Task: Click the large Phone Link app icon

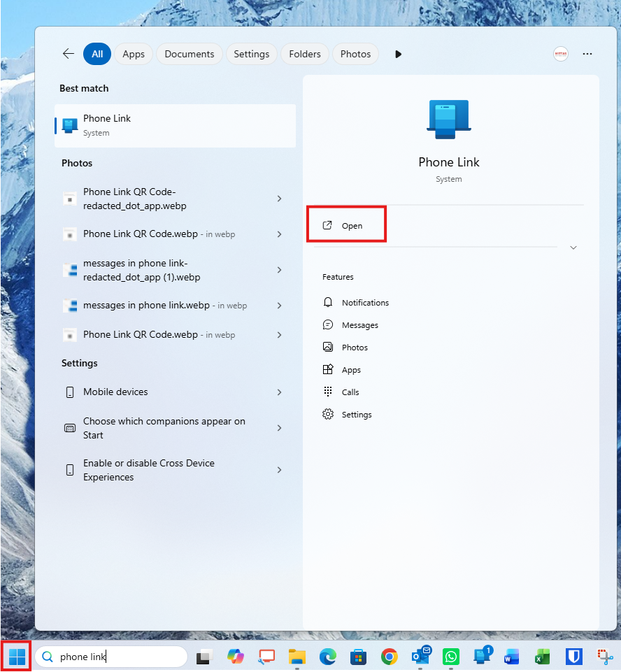Action: pyautogui.click(x=449, y=119)
